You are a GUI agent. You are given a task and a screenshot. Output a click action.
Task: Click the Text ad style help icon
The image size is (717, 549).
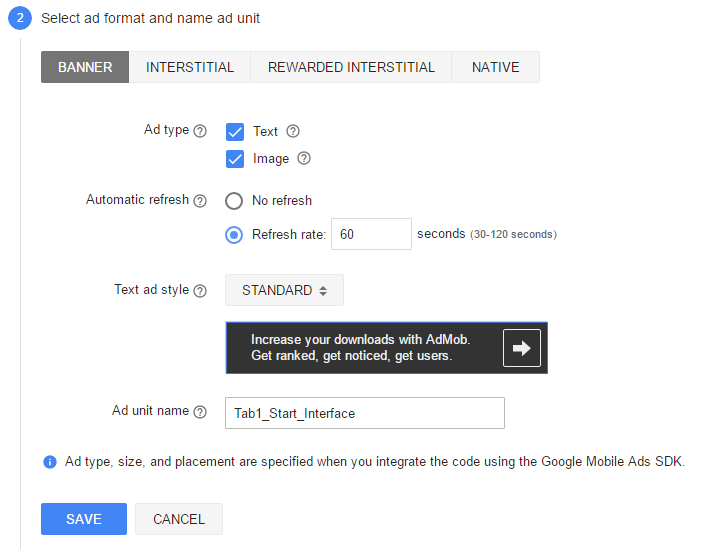[x=200, y=291]
